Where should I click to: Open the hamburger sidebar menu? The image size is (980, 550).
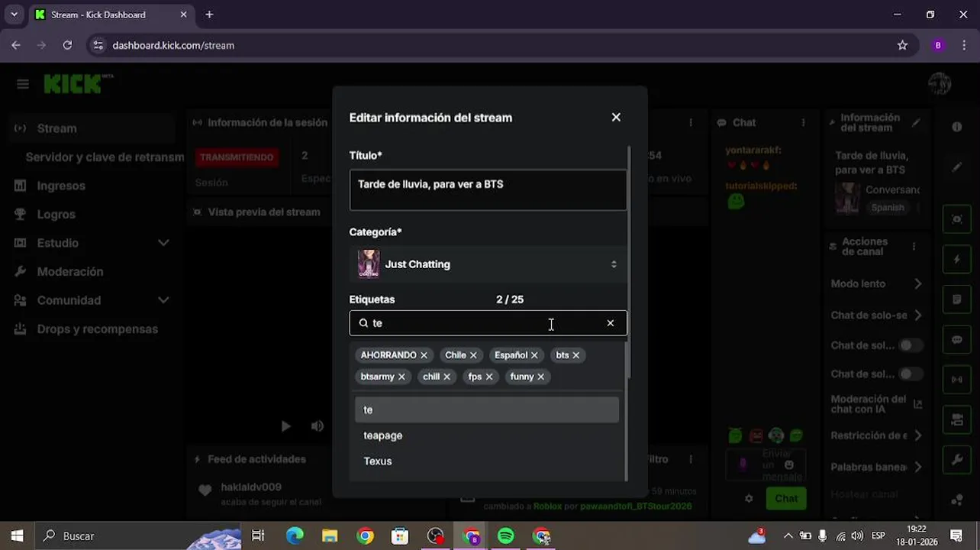23,84
